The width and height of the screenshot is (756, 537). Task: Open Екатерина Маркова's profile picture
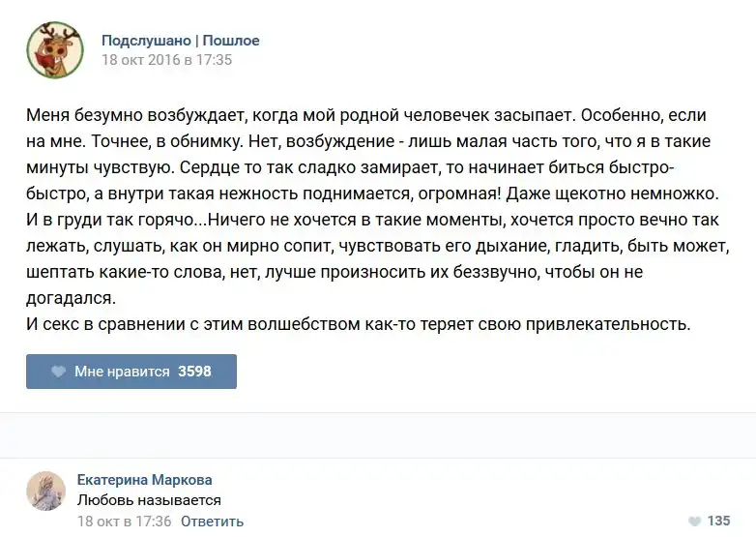coord(45,491)
